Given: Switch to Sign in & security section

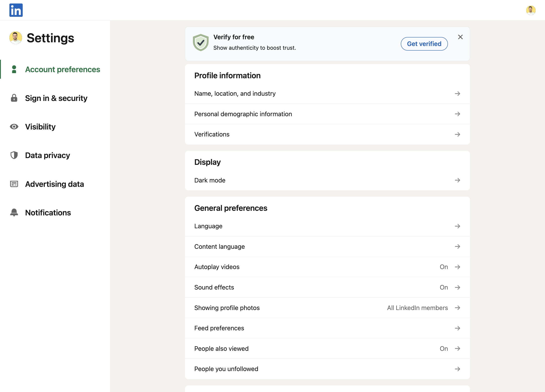Looking at the screenshot, I should coord(55,98).
